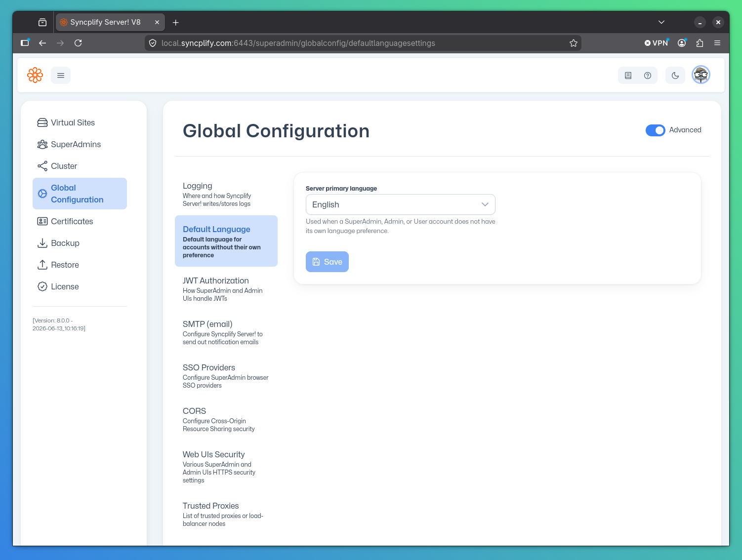Image resolution: width=742 pixels, height=560 pixels.
Task: Open the CORS settings section
Action: 226,419
